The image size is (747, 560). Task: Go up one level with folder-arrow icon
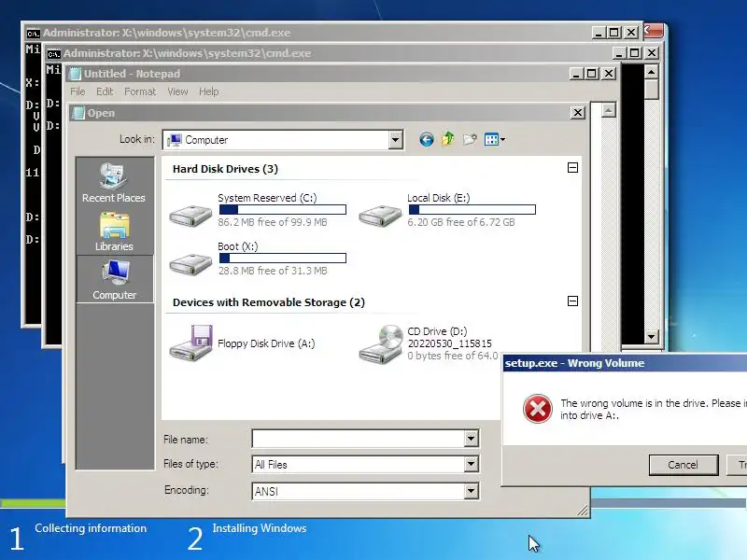(448, 139)
